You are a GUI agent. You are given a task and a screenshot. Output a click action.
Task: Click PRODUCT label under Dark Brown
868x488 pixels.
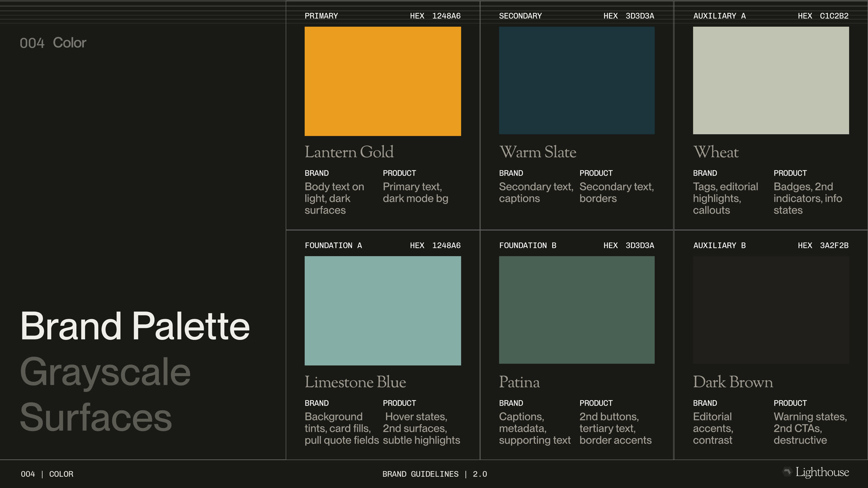pos(790,403)
